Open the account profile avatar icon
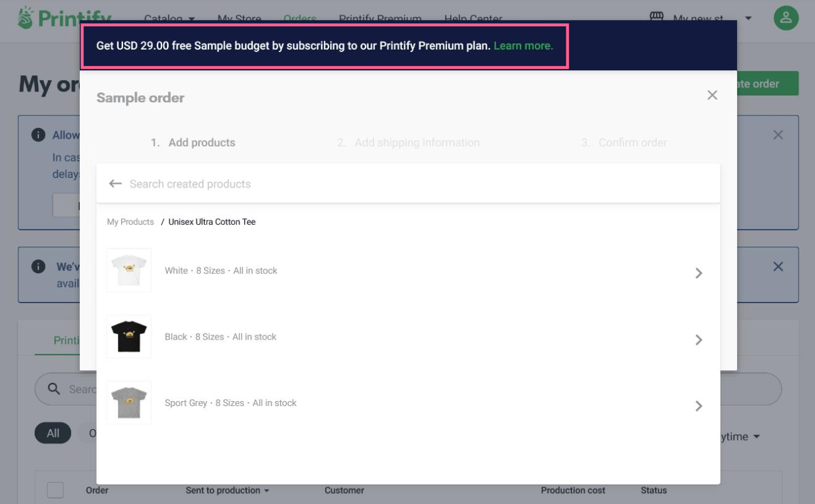Screen dimensions: 815x504 point(786,18)
